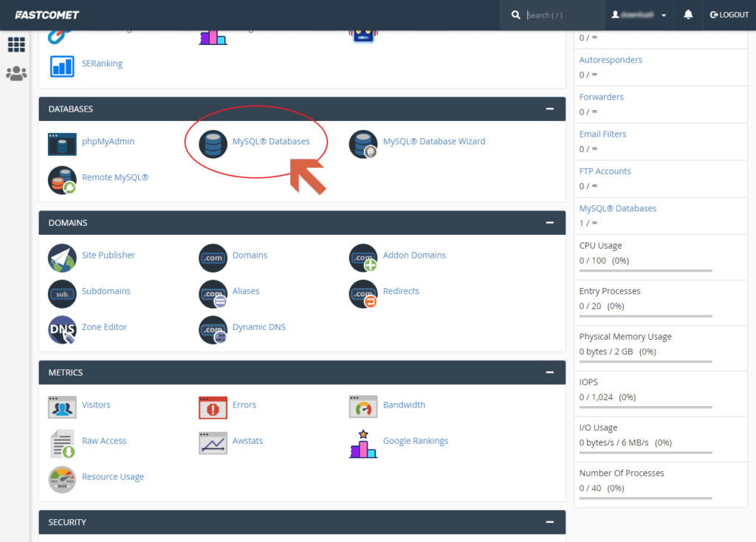
Task: Open Forwarders in the statistics sidebar
Action: coord(601,97)
